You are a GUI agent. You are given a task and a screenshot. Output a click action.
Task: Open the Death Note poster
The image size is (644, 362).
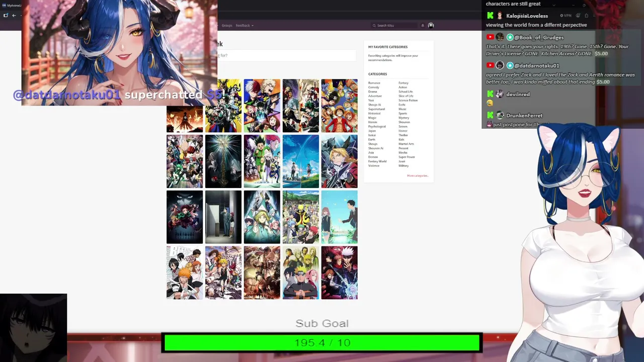pyautogui.click(x=223, y=161)
